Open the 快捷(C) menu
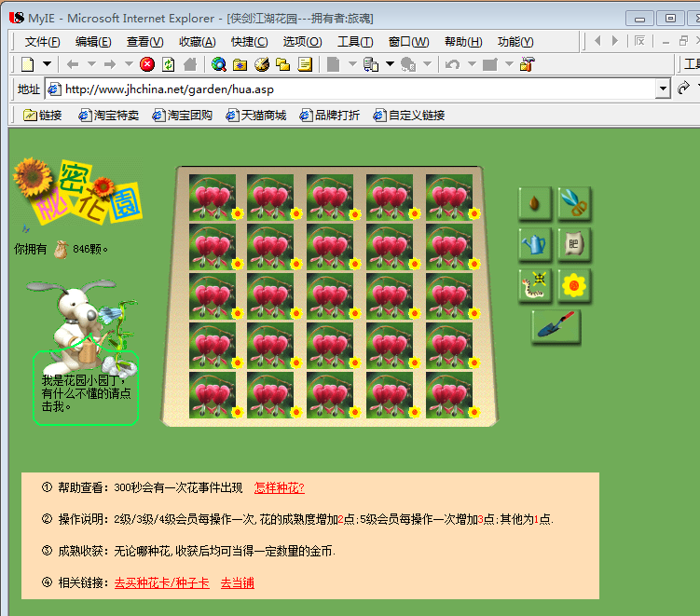Viewport: 700px width, 616px height. 250,42
